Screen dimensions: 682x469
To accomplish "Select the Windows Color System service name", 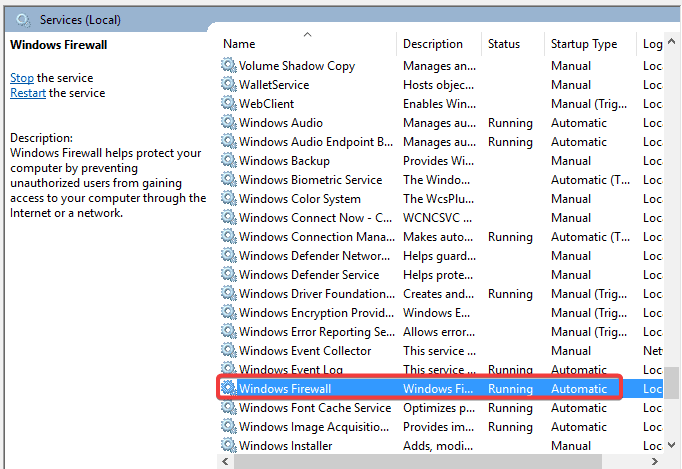I will point(300,199).
